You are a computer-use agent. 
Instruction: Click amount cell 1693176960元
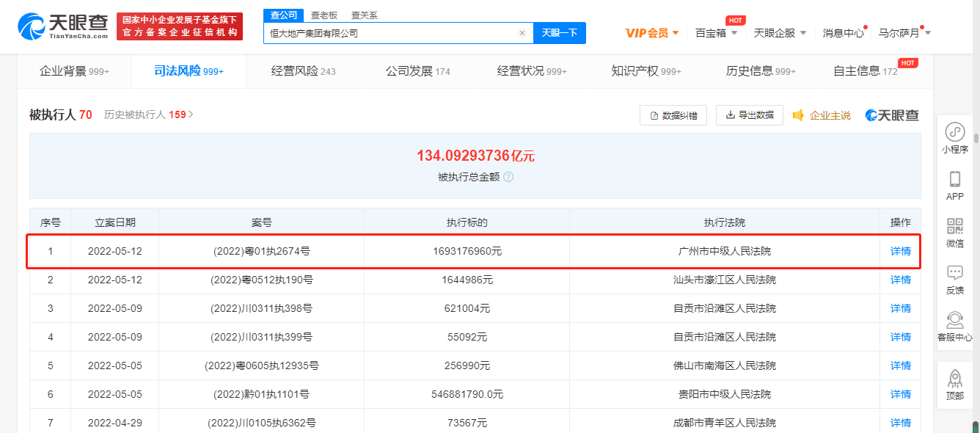(467, 251)
